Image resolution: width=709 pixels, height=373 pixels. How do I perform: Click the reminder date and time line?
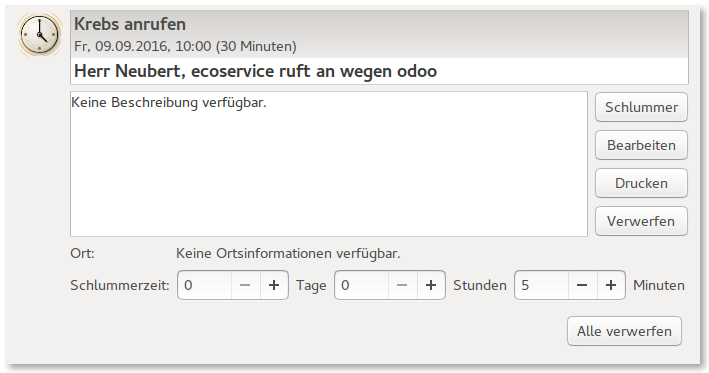[x=185, y=47]
